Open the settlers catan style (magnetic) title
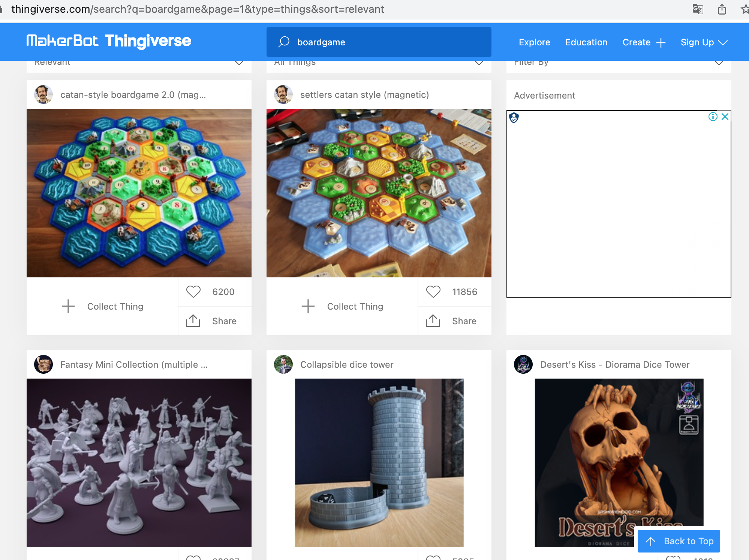The width and height of the screenshot is (749, 560). pyautogui.click(x=364, y=95)
